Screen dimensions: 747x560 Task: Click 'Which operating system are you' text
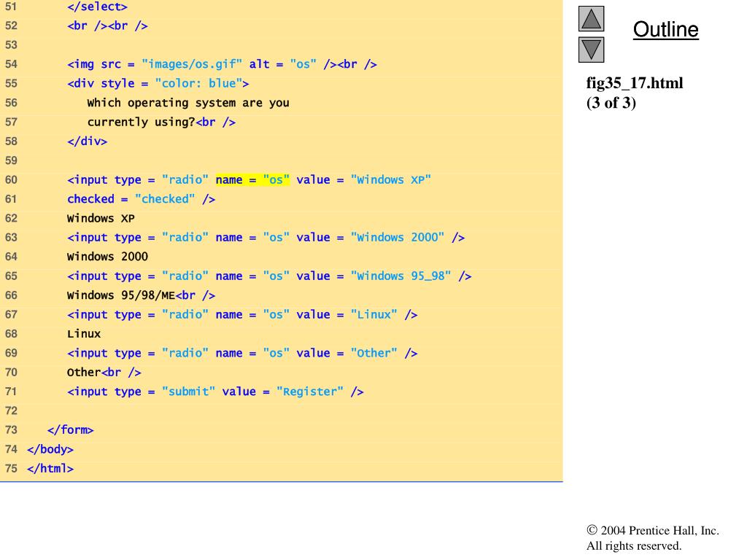[x=188, y=103]
